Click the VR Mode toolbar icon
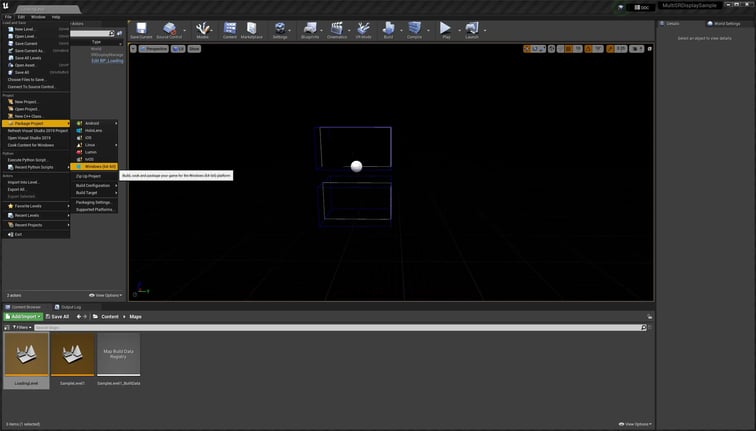The image size is (756, 431). (x=364, y=30)
